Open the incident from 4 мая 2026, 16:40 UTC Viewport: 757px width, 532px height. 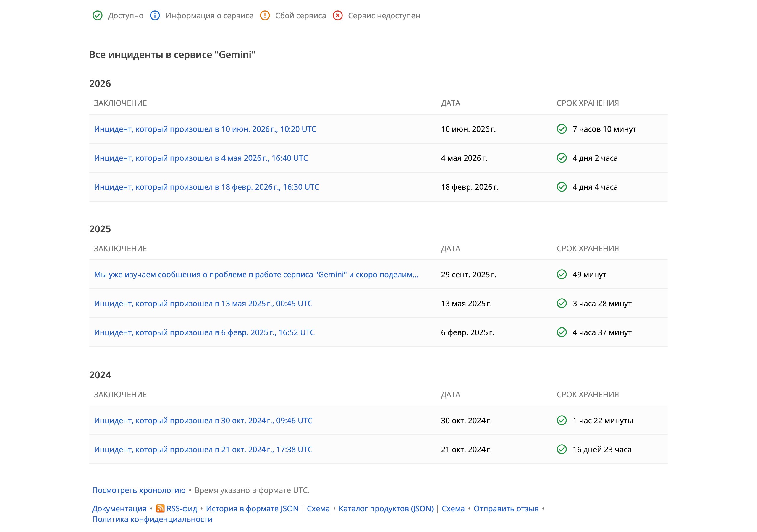201,158
